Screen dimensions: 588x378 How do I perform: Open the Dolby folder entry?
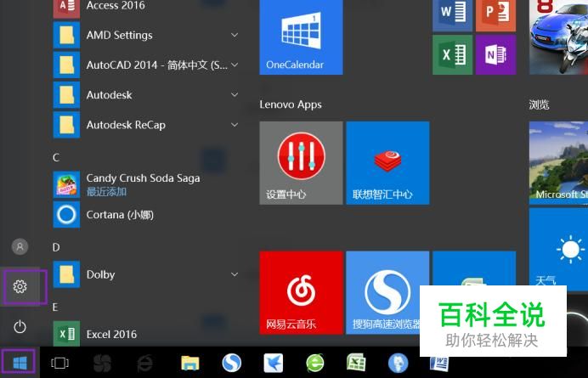point(148,274)
